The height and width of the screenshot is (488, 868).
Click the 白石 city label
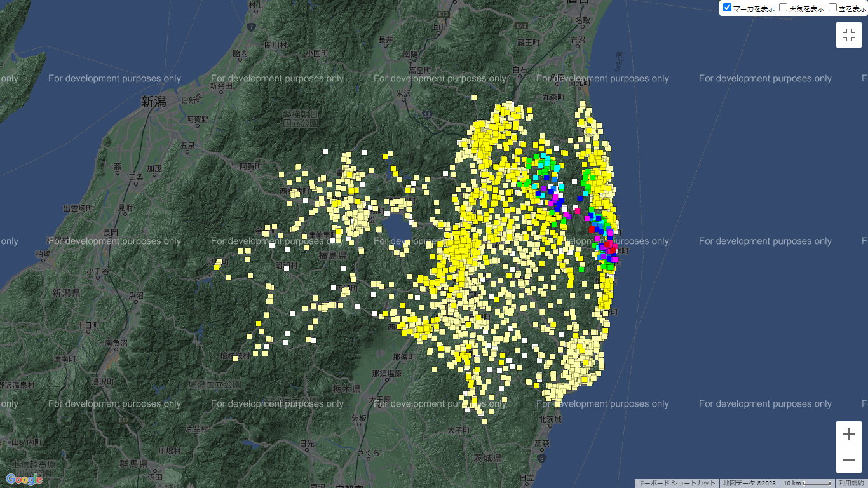click(x=520, y=69)
